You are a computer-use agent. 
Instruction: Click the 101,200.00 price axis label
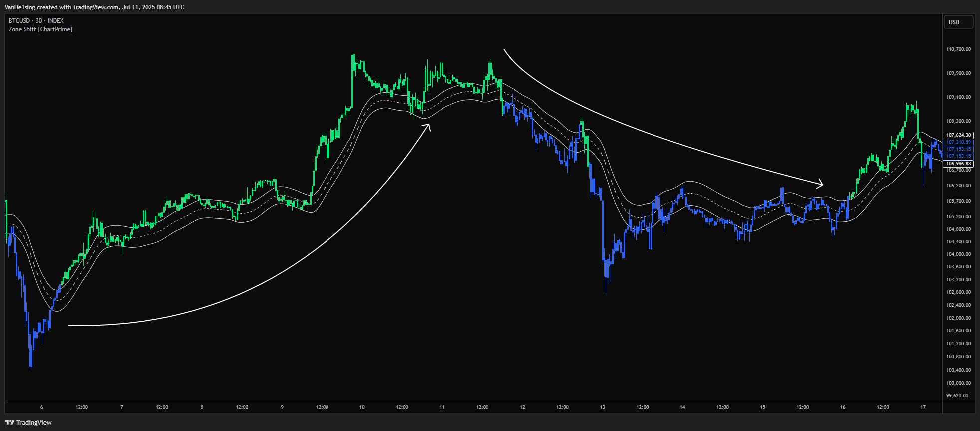[958, 344]
